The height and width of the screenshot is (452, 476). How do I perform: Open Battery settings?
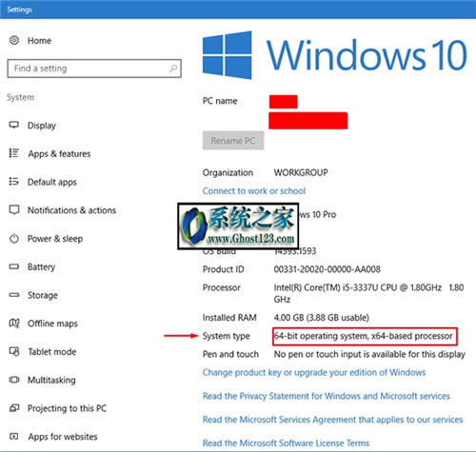pyautogui.click(x=41, y=266)
